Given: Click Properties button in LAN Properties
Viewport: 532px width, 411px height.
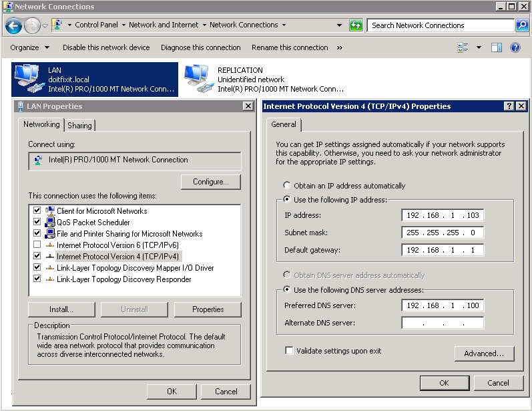Looking at the screenshot, I should tap(208, 309).
